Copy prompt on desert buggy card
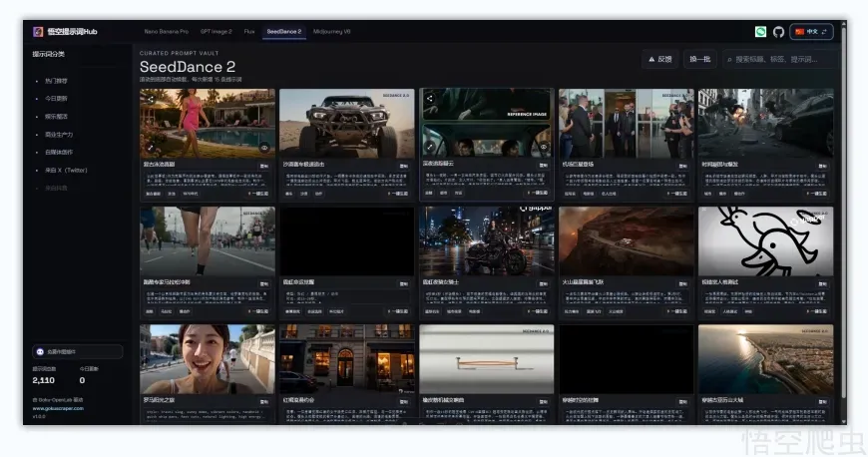Image resolution: width=868 pixels, height=457 pixels. 403,166
